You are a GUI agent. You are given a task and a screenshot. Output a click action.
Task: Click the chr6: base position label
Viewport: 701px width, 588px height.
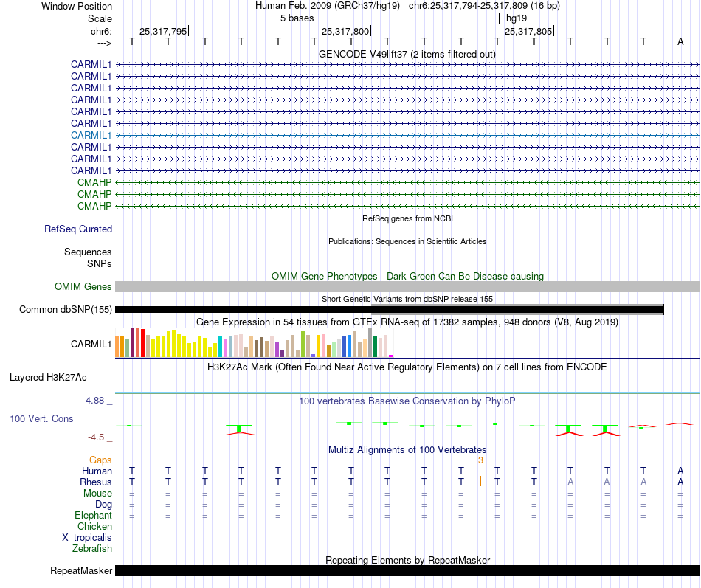tap(101, 31)
